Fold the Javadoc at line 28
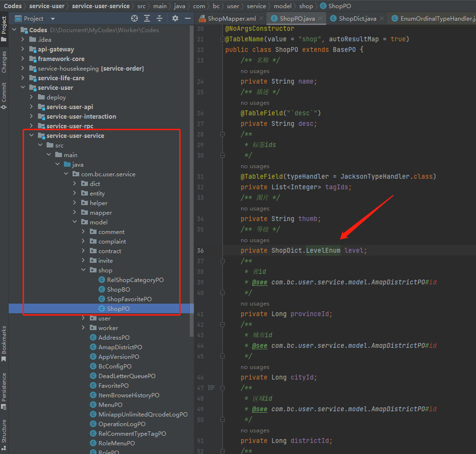 pyautogui.click(x=222, y=134)
